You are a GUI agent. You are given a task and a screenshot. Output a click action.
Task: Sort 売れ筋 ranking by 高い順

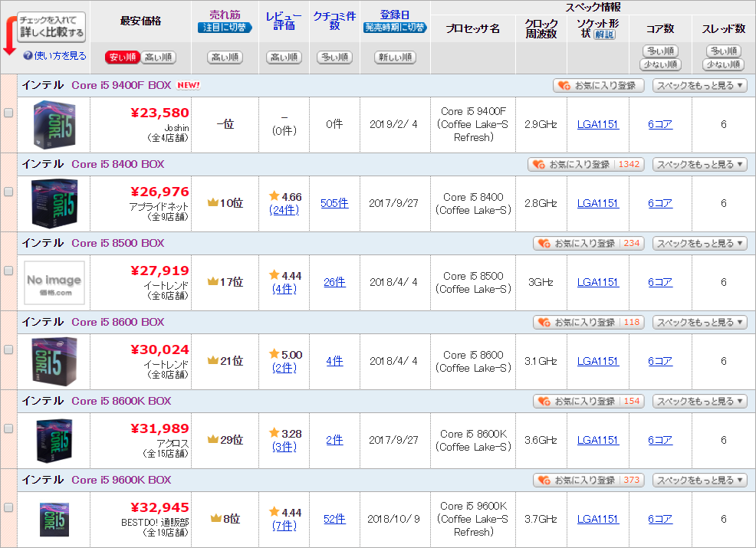tap(225, 57)
